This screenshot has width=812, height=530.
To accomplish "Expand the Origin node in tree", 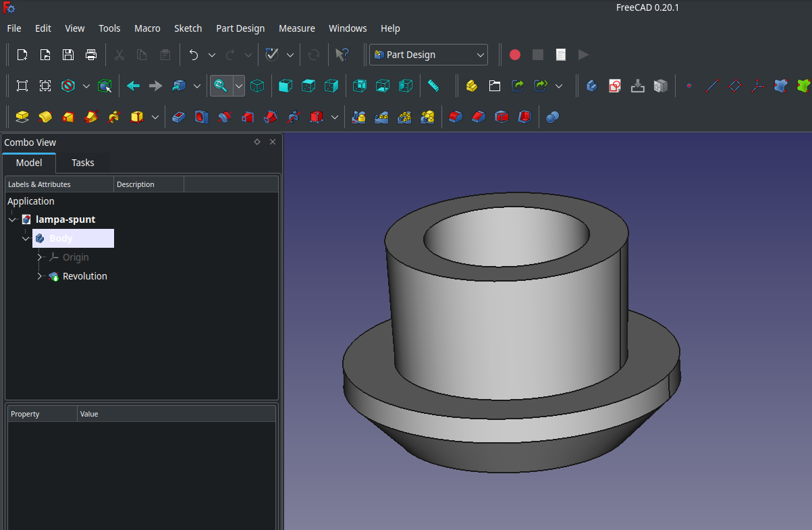I will [40, 257].
